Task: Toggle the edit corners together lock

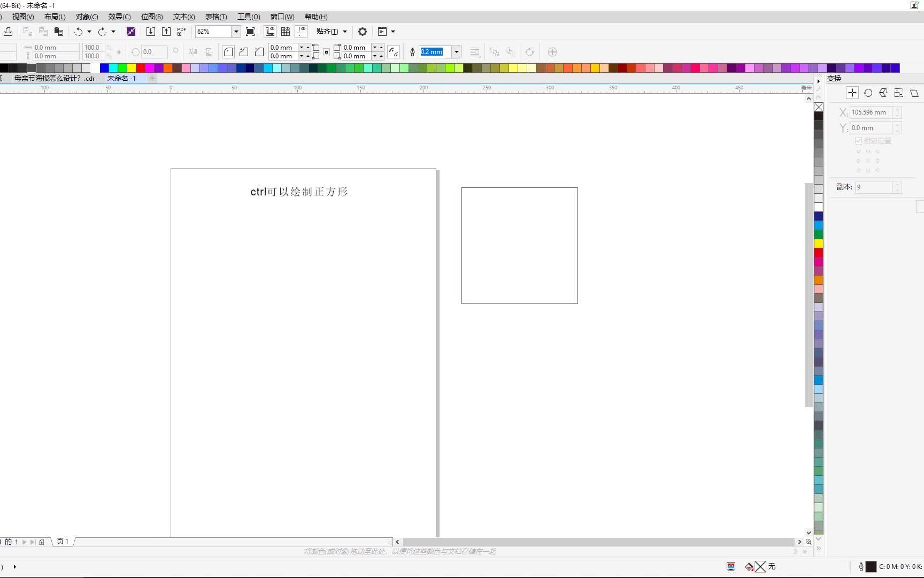Action: (x=326, y=52)
